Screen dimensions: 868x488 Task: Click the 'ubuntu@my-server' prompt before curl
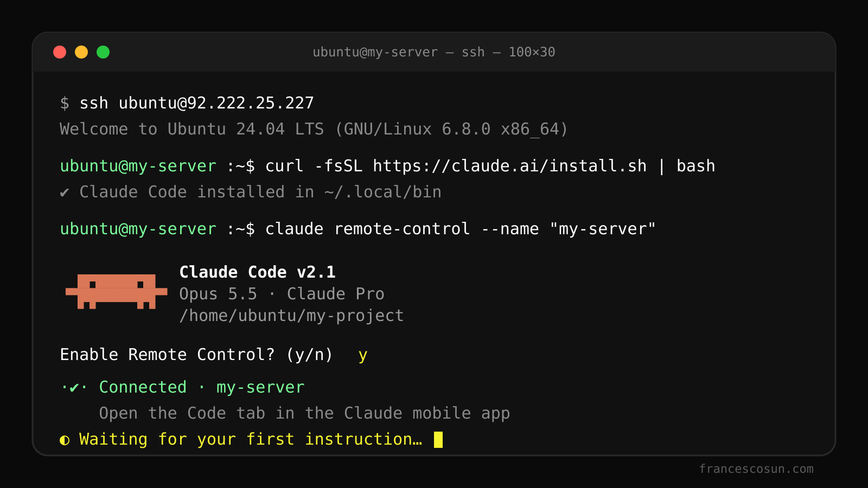(x=138, y=166)
